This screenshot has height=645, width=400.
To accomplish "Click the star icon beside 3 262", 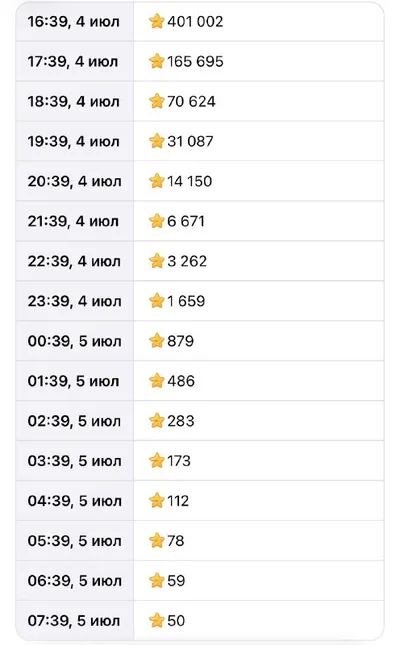I will tap(156, 260).
